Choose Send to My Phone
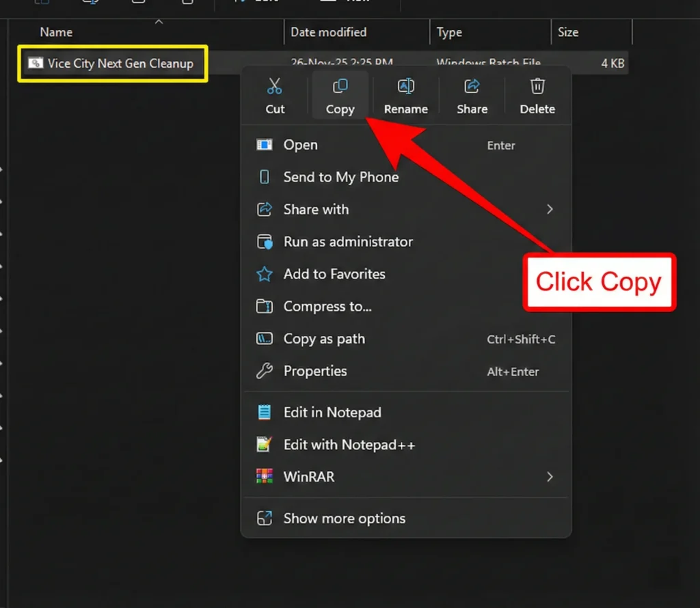Viewport: 700px width, 608px height. [340, 177]
